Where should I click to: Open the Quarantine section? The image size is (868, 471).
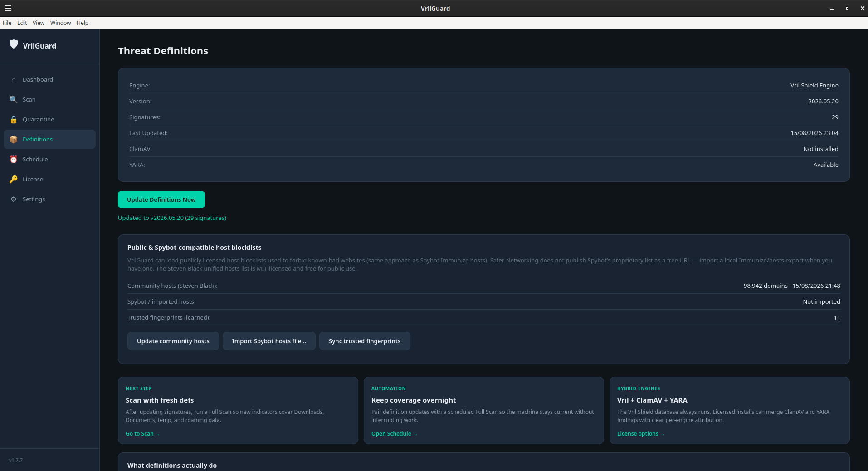point(49,119)
